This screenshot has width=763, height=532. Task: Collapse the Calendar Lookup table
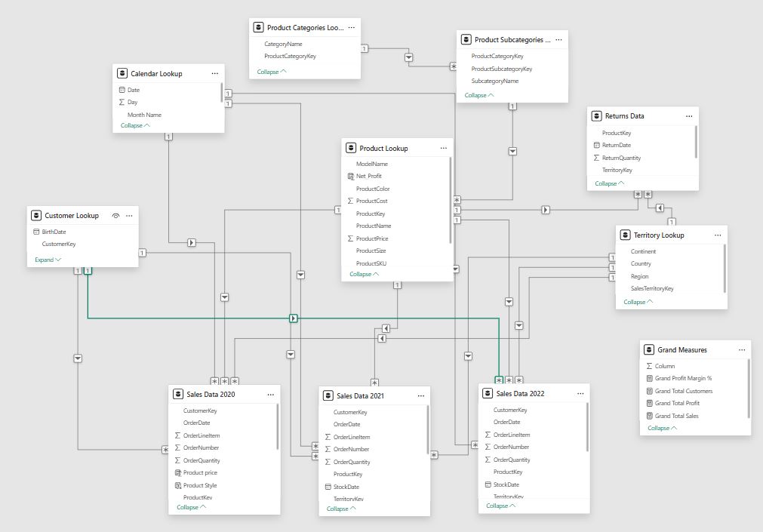coord(135,125)
